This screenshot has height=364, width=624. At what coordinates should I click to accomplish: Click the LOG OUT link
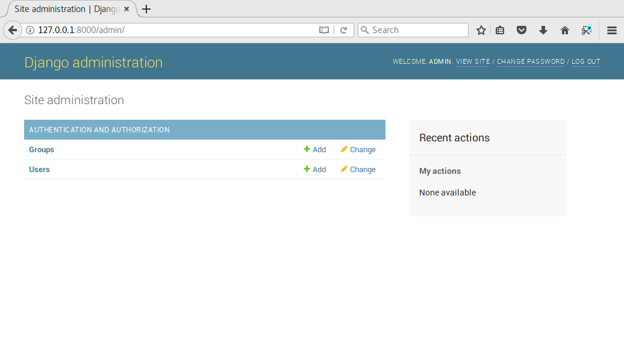(585, 61)
